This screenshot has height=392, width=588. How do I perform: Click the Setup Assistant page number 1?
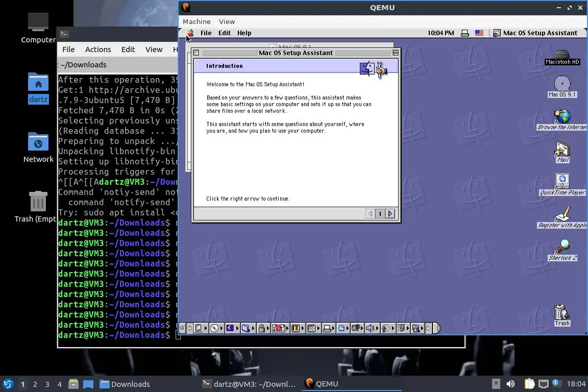pos(380,213)
